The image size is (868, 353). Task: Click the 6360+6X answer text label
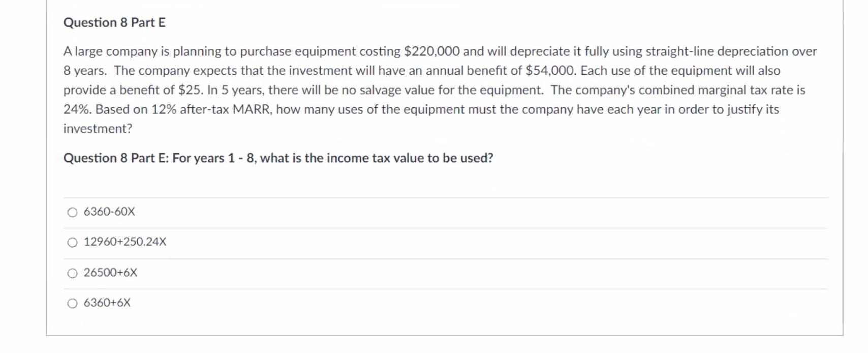point(108,303)
